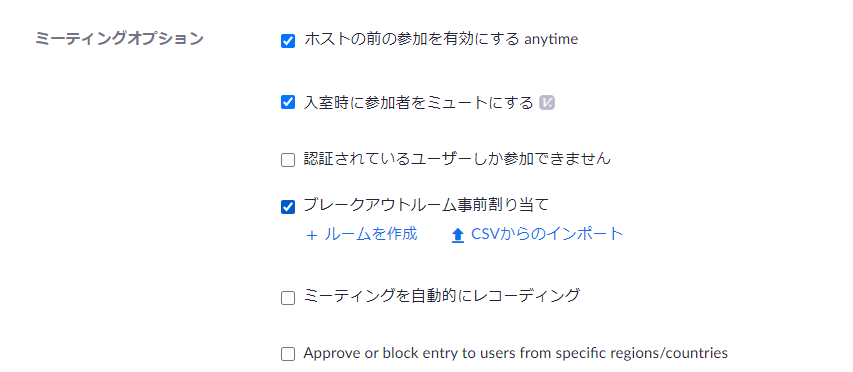Open the ルームを作成 link
The height and width of the screenshot is (372, 853).
point(370,234)
